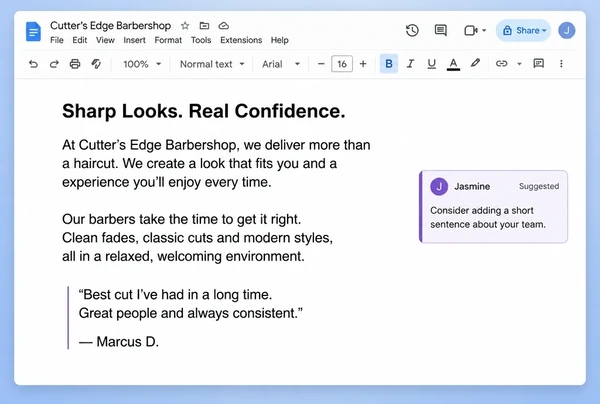Print the document
Screen dimensions: 600x404
pos(75,64)
